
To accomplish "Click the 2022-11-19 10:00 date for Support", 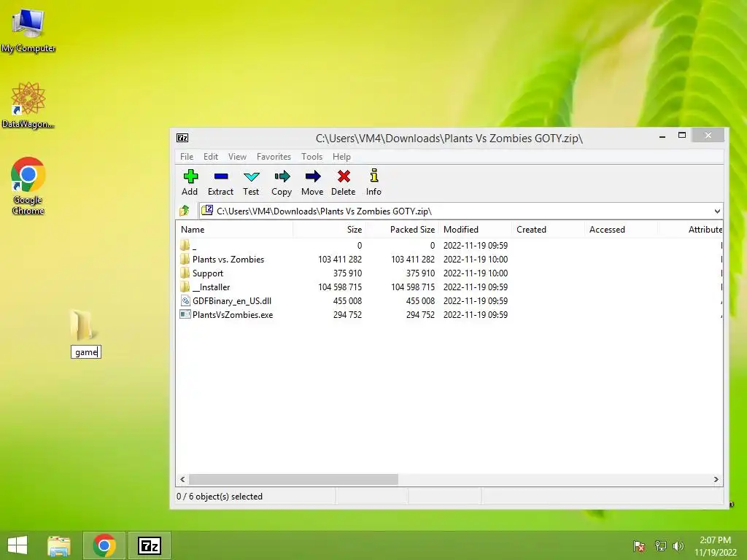I will tap(476, 273).
